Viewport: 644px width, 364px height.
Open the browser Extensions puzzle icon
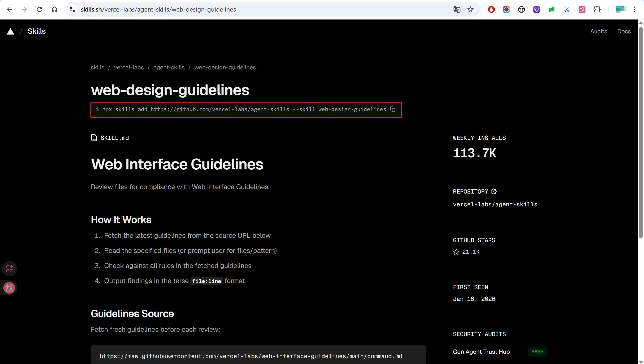click(x=597, y=9)
